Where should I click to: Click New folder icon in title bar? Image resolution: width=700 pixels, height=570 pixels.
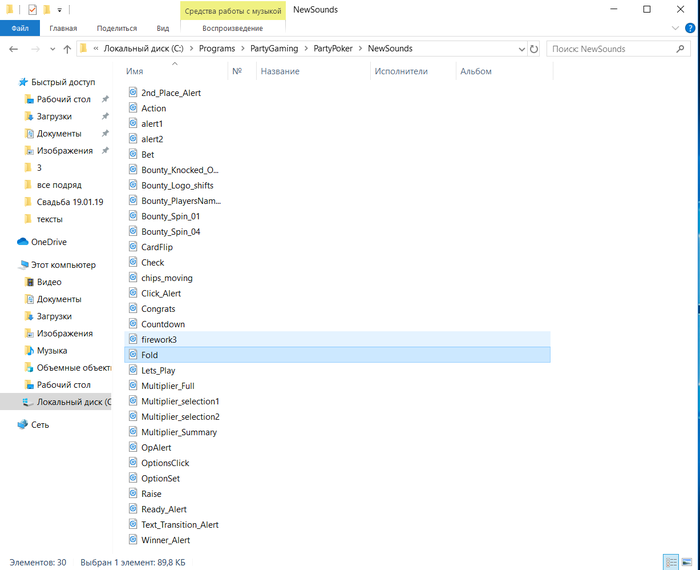pyautogui.click(x=46, y=9)
